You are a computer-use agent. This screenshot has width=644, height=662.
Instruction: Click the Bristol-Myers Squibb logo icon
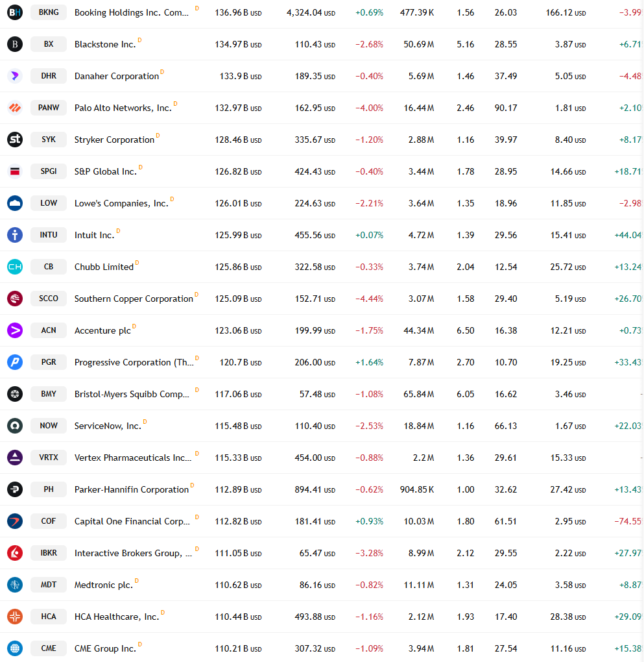click(x=15, y=394)
